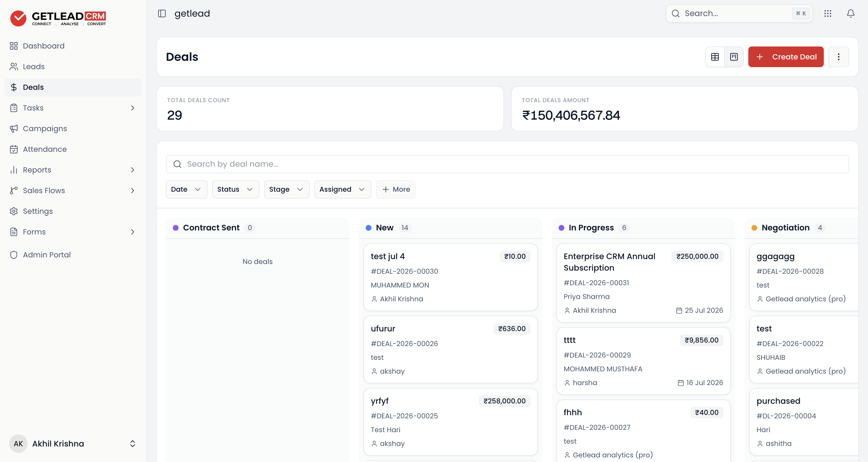Image resolution: width=868 pixels, height=462 pixels.
Task: Focus the Search by deal name field
Action: (x=507, y=164)
